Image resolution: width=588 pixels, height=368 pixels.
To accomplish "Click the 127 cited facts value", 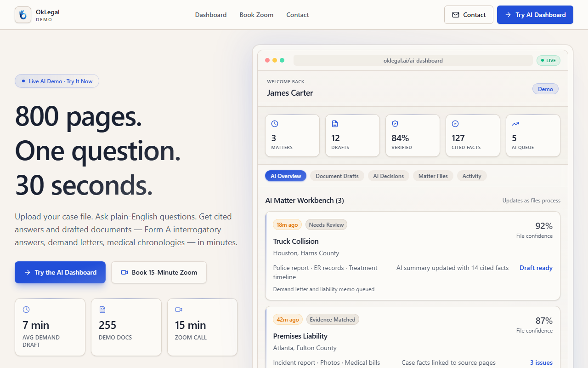I will click(x=458, y=138).
